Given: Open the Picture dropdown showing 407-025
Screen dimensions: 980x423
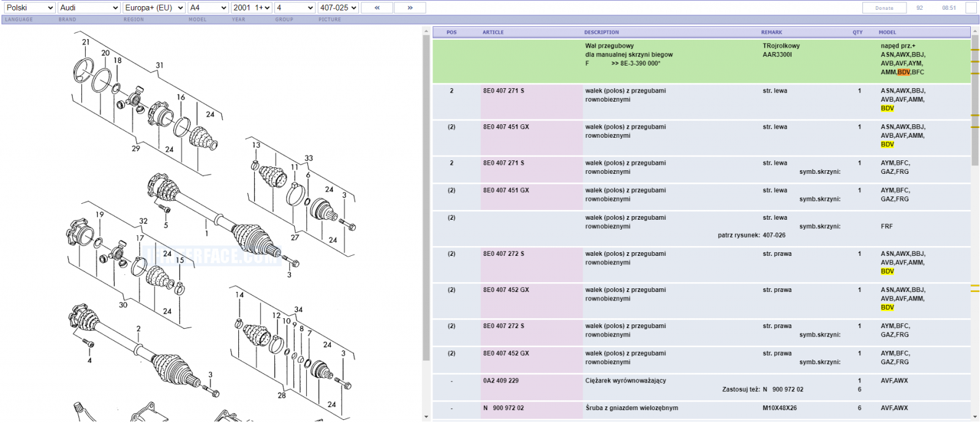Looking at the screenshot, I should (338, 8).
